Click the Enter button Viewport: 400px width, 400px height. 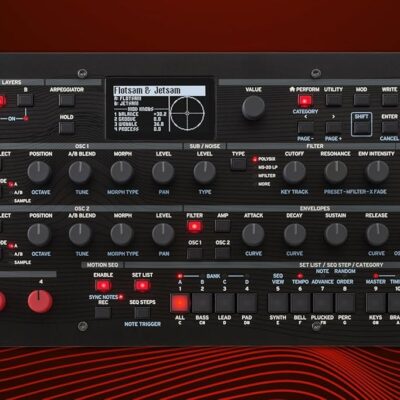(390, 128)
